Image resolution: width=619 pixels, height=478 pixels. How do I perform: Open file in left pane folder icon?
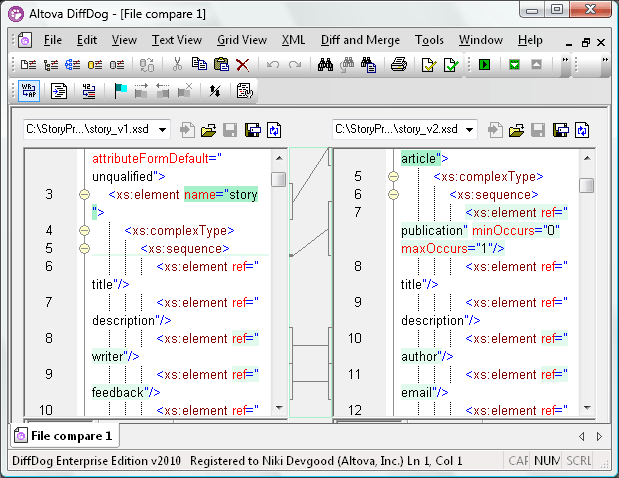click(208, 130)
